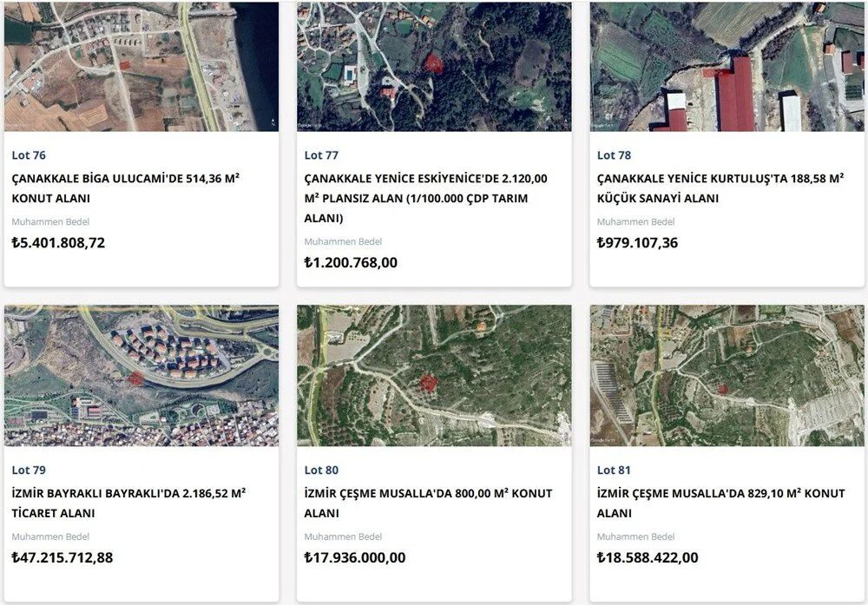View Lot 78 red-roofed industrial site image

pos(727,66)
